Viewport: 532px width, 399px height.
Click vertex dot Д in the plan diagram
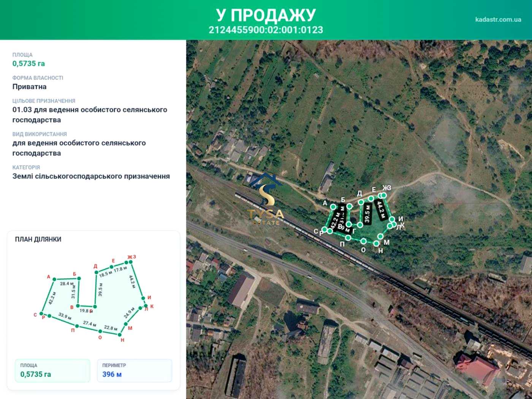[97, 272]
